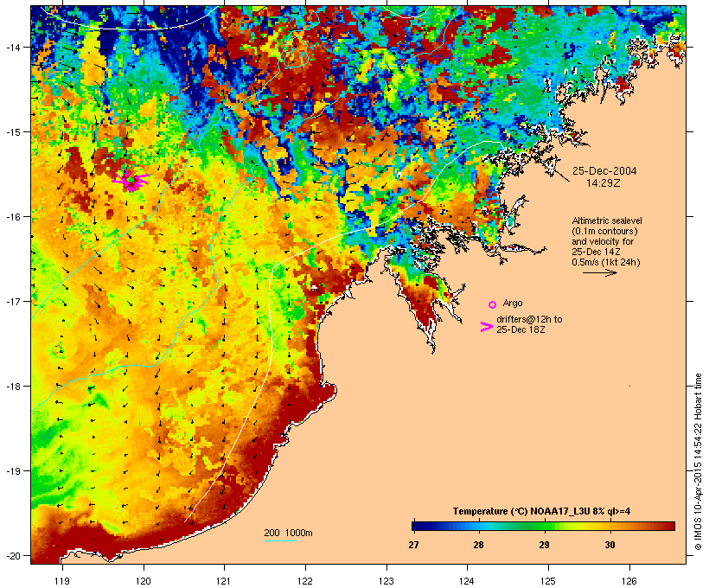The width and height of the screenshot is (709, 588).
Task: Click the '0.5m/s (1kt 24h)' scale text
Action: 606,262
